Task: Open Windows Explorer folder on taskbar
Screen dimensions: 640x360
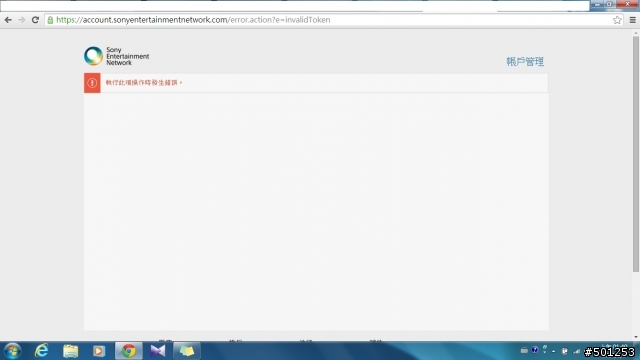Action: click(71, 351)
